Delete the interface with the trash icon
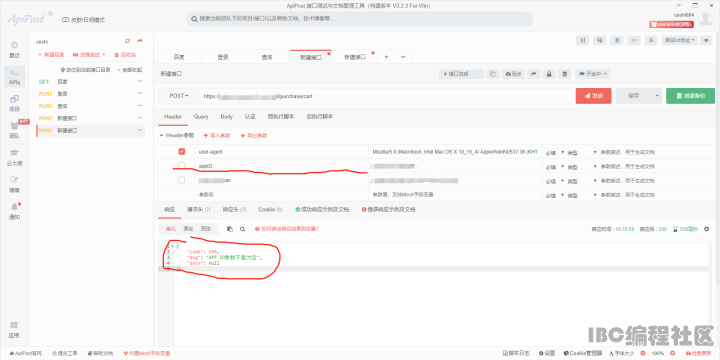This screenshot has height=360, width=720. click(x=565, y=74)
